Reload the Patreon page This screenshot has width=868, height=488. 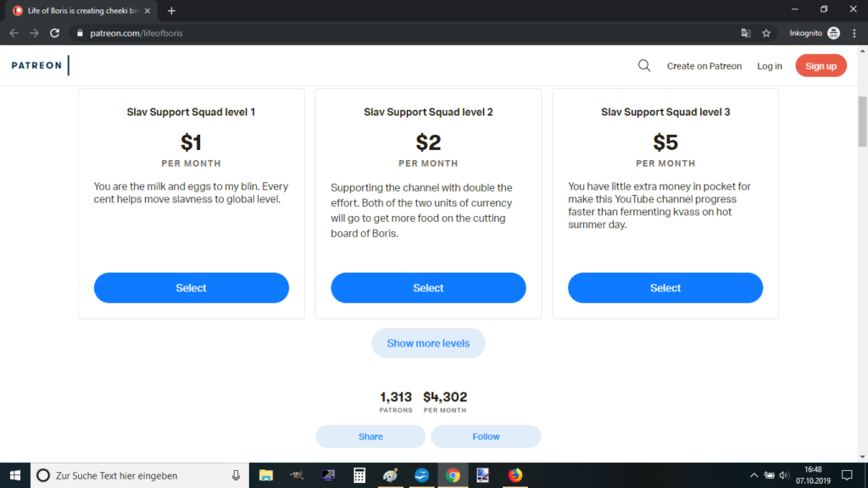pos(54,33)
